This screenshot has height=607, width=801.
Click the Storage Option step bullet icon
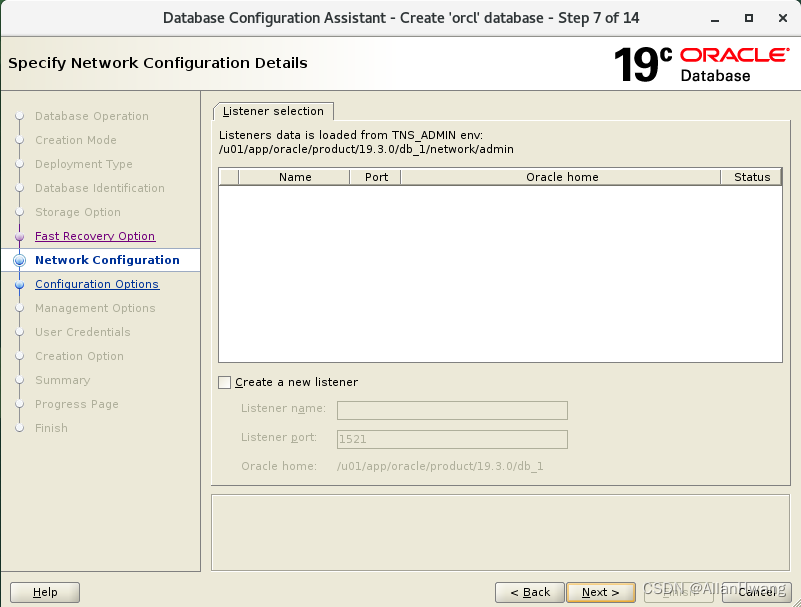coord(20,212)
